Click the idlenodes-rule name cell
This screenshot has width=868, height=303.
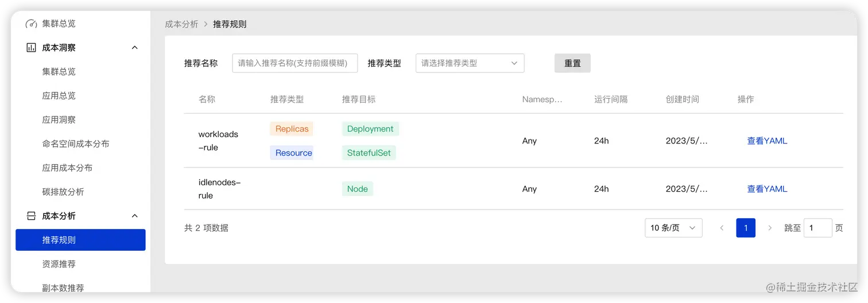(219, 189)
